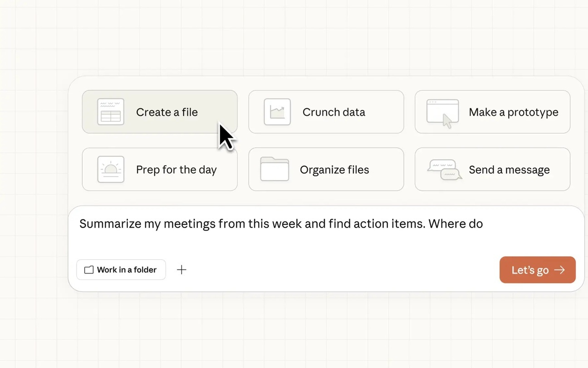Place cursor after "Where do" in the prompt
588x368 pixels.
pos(484,224)
